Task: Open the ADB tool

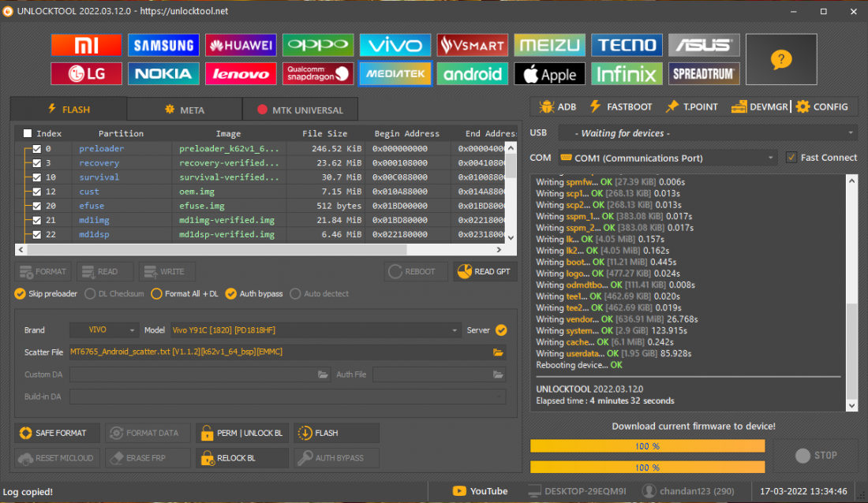Action: (557, 106)
